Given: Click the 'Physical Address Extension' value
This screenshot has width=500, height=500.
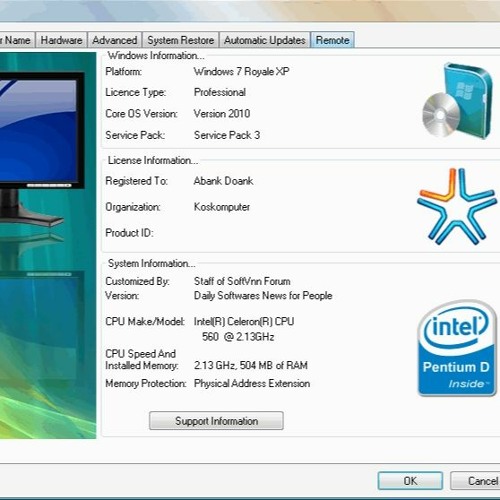Looking at the screenshot, I should 252,383.
